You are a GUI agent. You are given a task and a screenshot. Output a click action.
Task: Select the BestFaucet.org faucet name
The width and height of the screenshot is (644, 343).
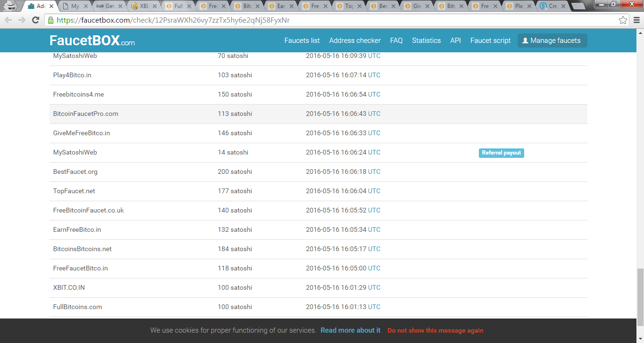[x=75, y=171]
